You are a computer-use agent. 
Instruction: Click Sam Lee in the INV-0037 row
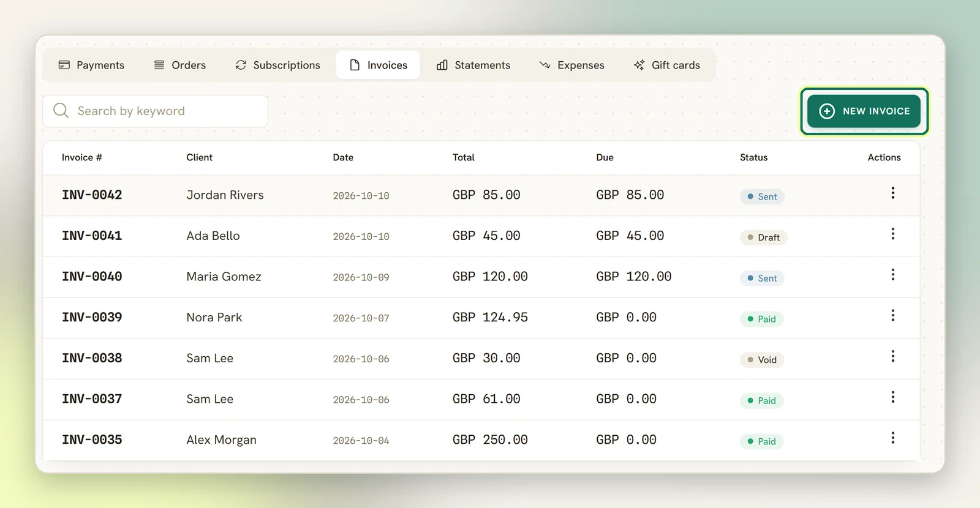pos(209,398)
